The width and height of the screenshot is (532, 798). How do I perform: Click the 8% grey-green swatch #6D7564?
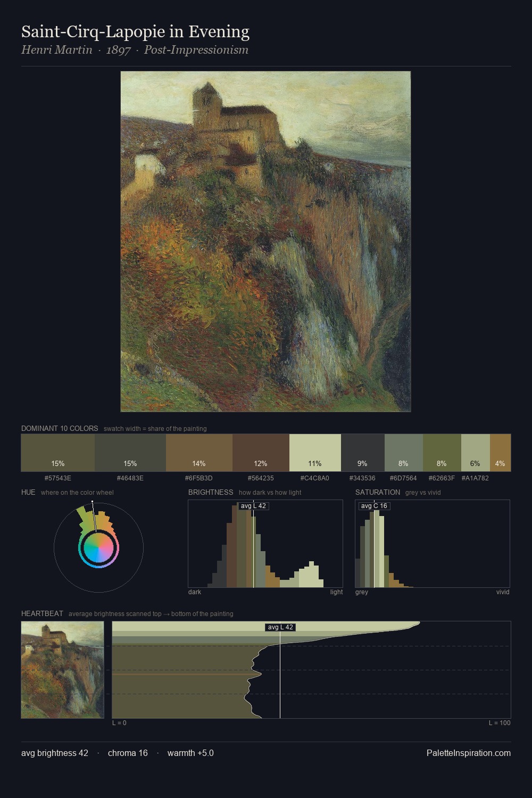click(x=403, y=453)
